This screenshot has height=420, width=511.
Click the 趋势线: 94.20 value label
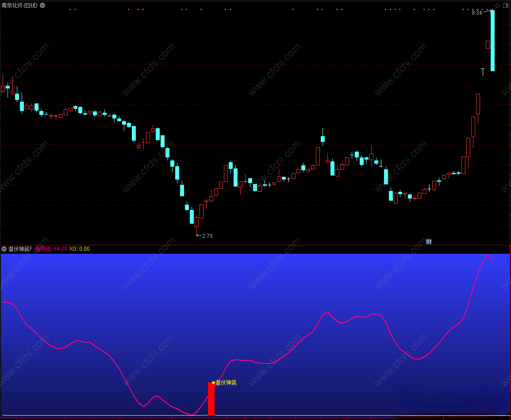tap(51, 249)
